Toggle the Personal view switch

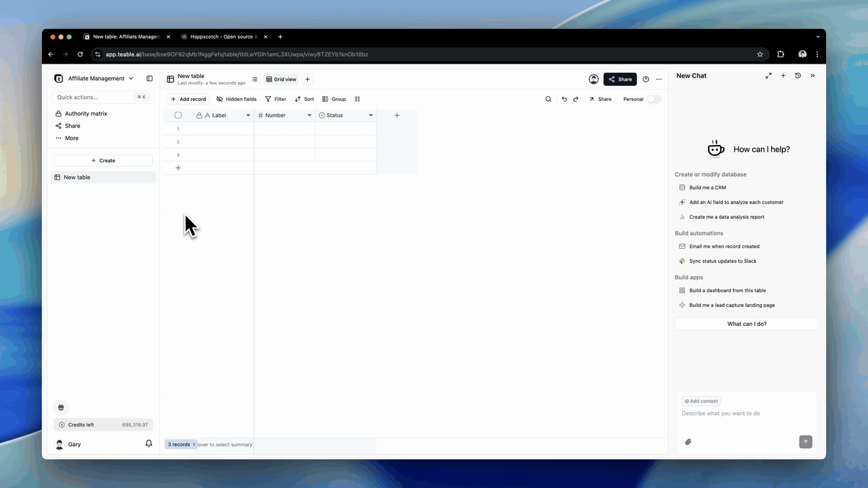point(653,99)
